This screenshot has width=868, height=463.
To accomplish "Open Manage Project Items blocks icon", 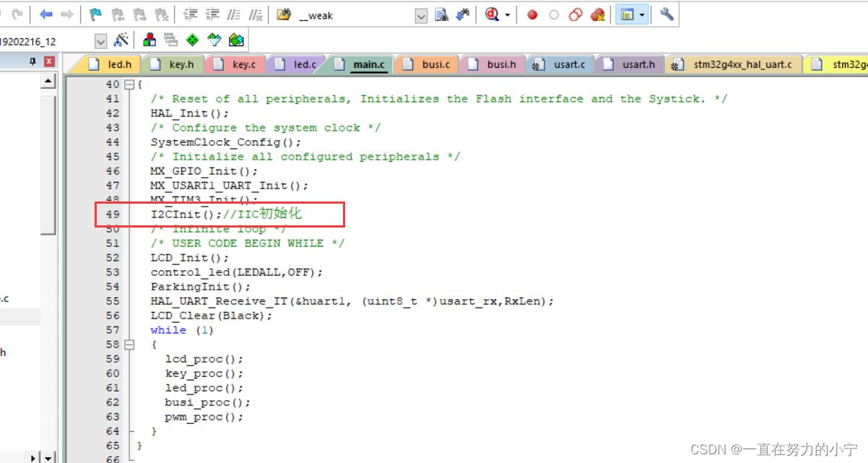I will (149, 40).
